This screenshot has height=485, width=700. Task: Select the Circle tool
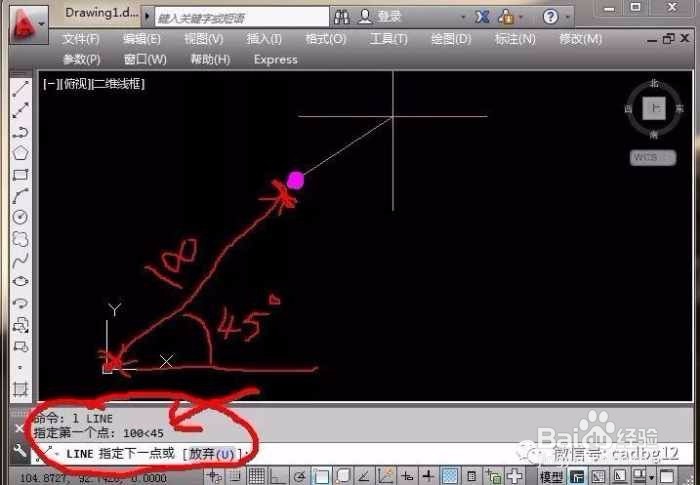point(21,217)
